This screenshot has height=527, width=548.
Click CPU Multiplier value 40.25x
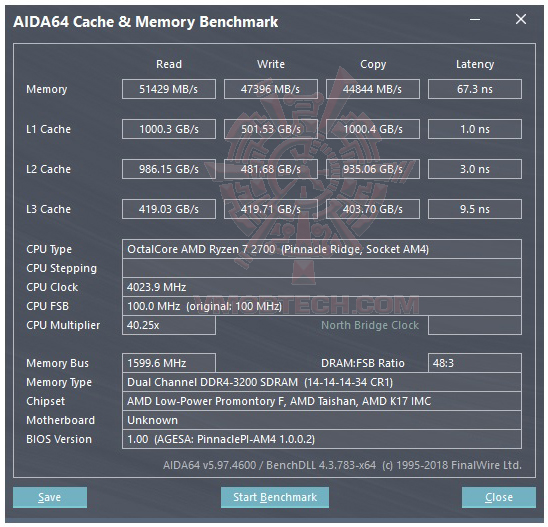point(169,325)
